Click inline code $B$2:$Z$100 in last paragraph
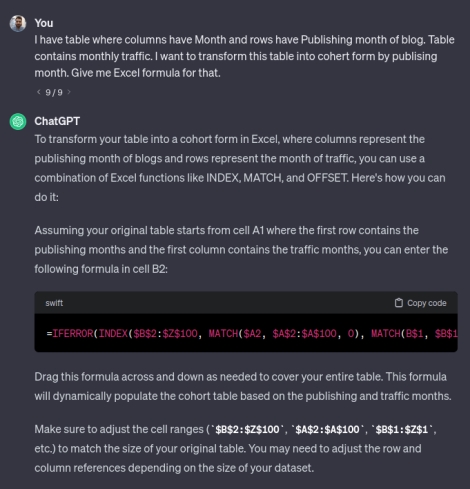This screenshot has width=470, height=489. tap(247, 429)
